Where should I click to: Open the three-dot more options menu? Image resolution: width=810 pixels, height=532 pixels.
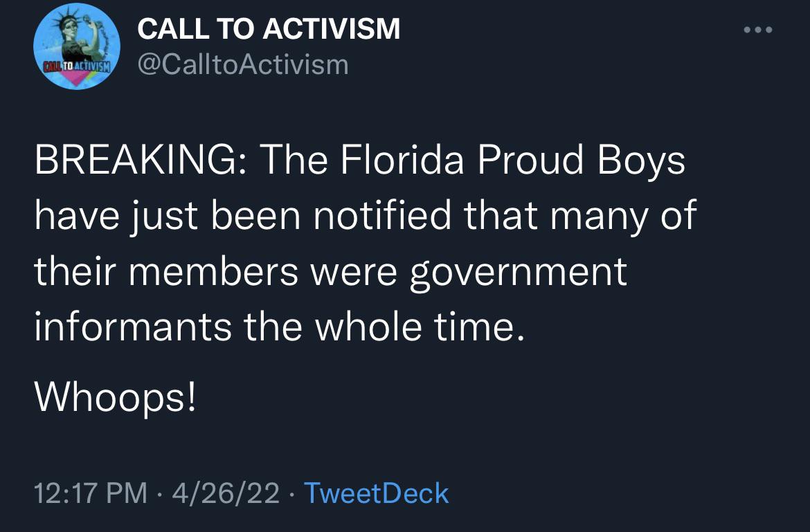[x=758, y=30]
